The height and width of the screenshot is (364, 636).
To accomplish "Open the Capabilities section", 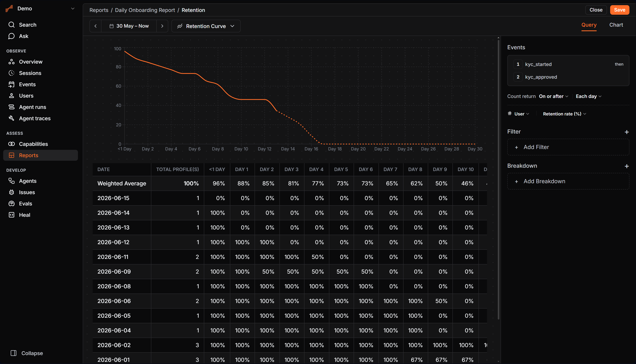I will [41, 144].
